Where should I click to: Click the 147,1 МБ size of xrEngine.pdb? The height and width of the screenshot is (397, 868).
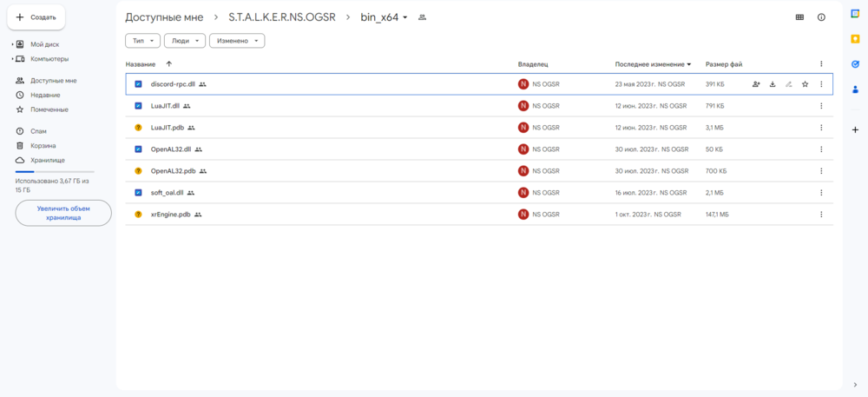[x=718, y=215]
